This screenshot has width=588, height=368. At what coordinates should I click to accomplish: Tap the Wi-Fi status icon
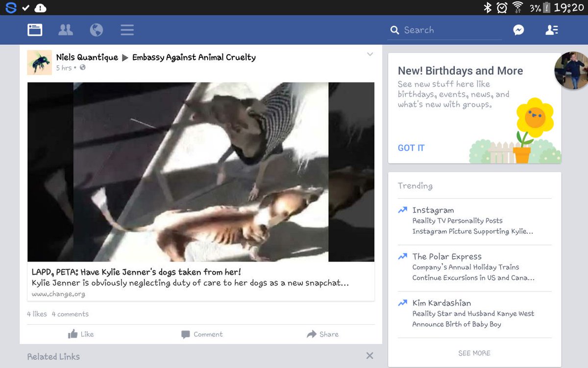517,7
